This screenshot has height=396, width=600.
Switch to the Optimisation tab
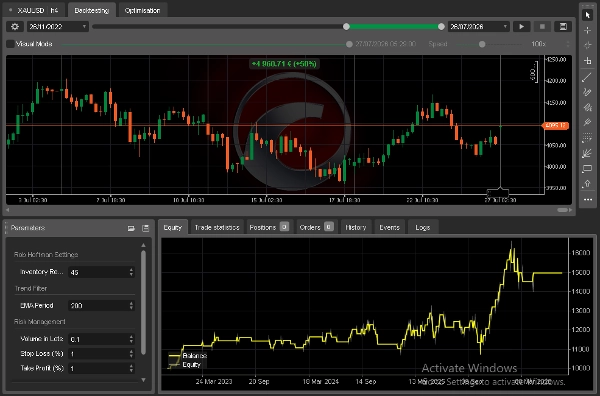coord(142,10)
